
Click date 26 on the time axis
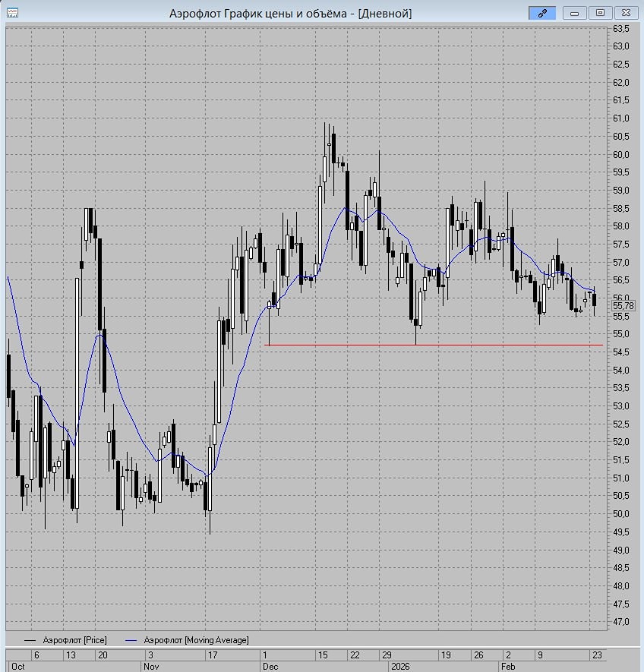click(x=478, y=655)
